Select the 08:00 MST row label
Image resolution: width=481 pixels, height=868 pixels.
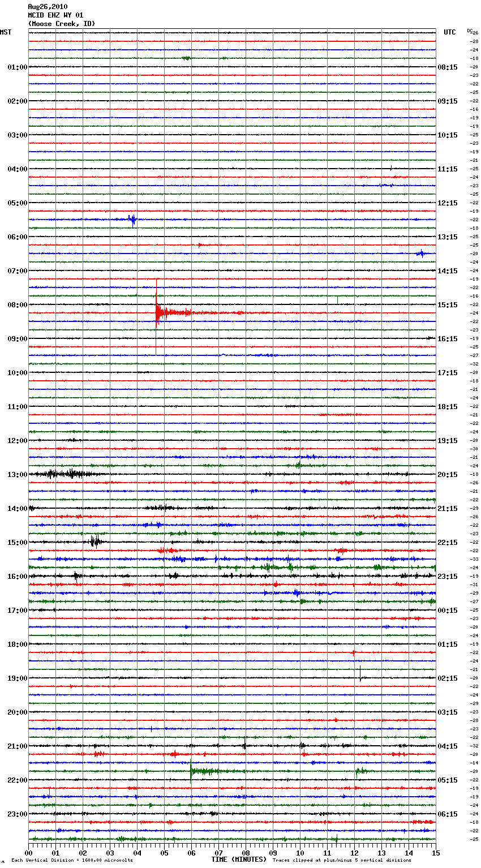pos(18,305)
